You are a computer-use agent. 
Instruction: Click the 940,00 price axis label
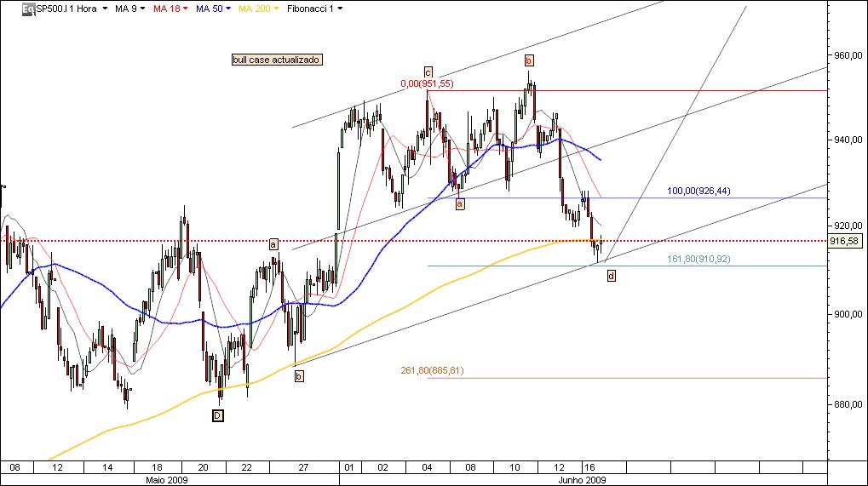coord(848,140)
